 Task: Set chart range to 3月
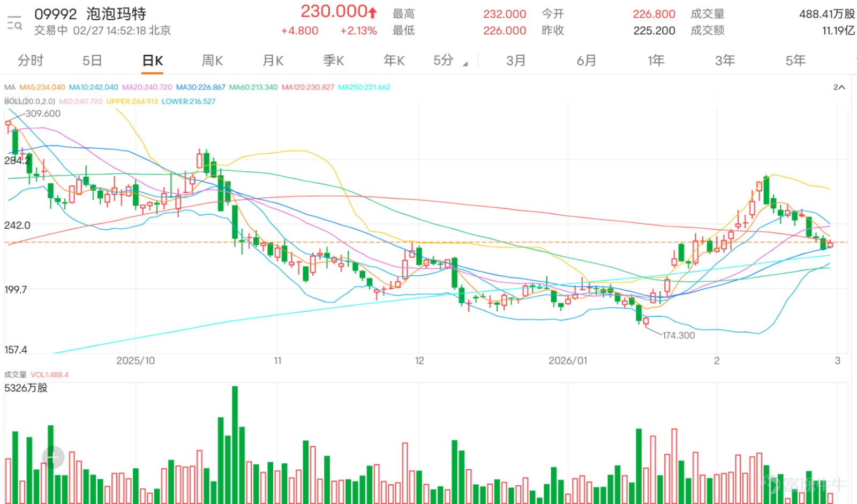tap(516, 61)
